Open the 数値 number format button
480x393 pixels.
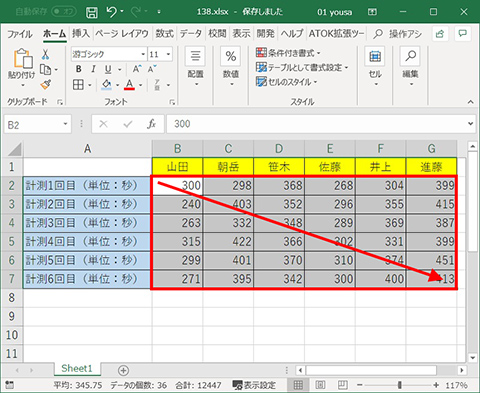[231, 67]
